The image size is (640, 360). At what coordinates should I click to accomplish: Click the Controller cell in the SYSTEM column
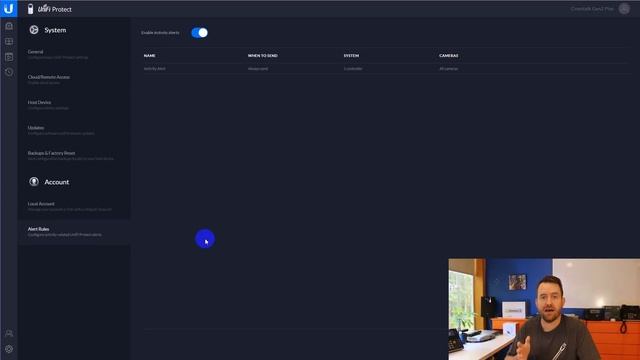point(353,69)
